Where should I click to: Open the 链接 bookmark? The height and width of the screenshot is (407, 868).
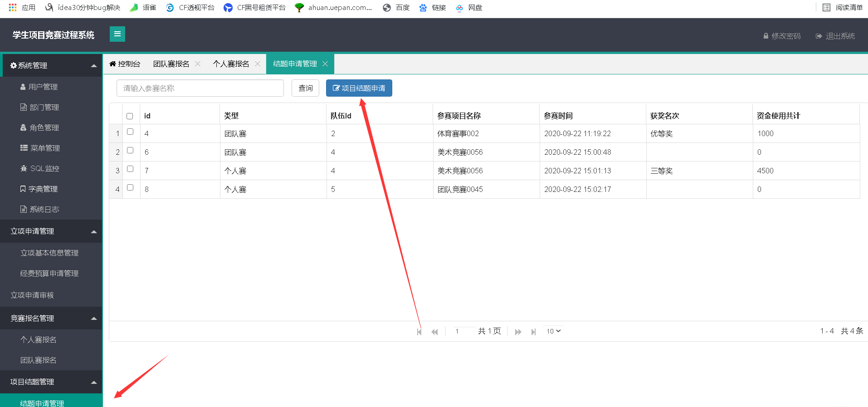click(433, 8)
